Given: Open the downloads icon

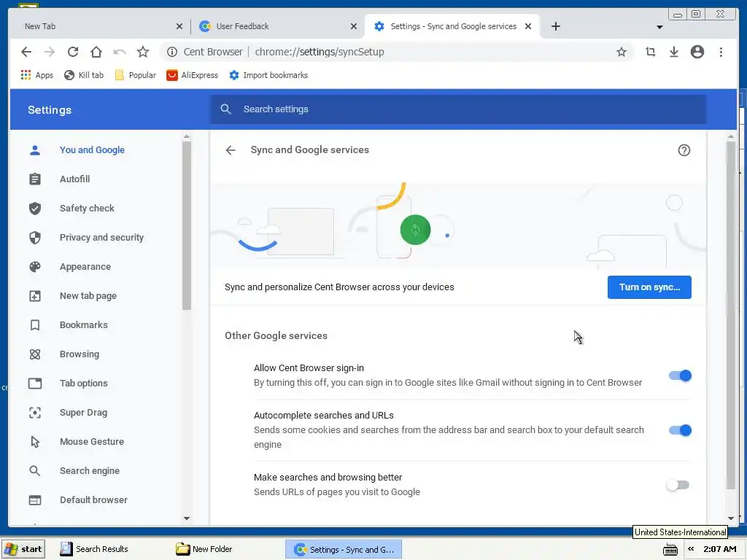Looking at the screenshot, I should 673,52.
